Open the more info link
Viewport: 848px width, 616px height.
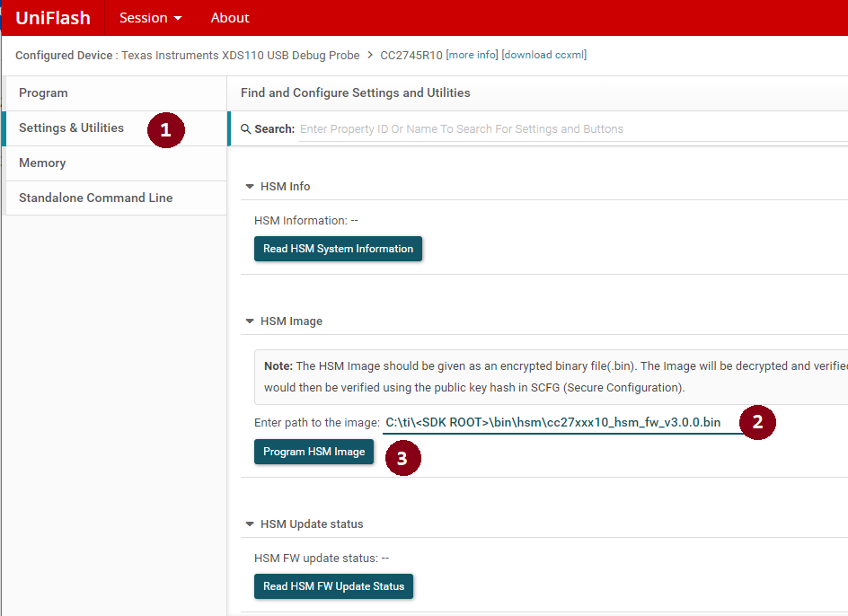click(472, 56)
